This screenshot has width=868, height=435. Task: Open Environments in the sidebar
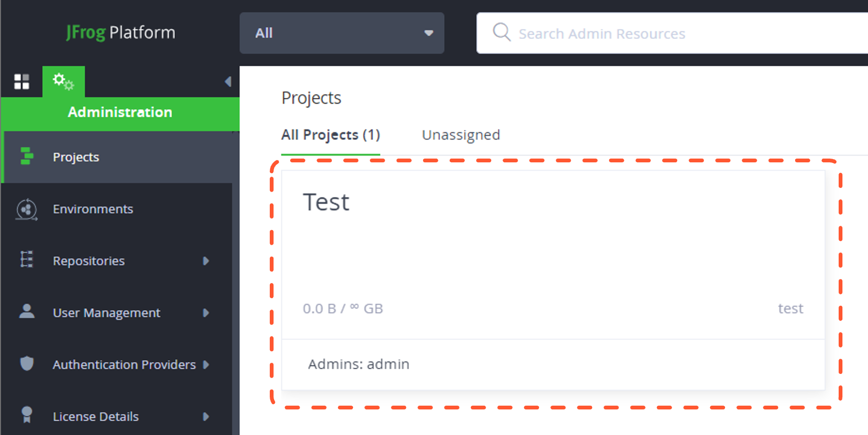click(117, 209)
